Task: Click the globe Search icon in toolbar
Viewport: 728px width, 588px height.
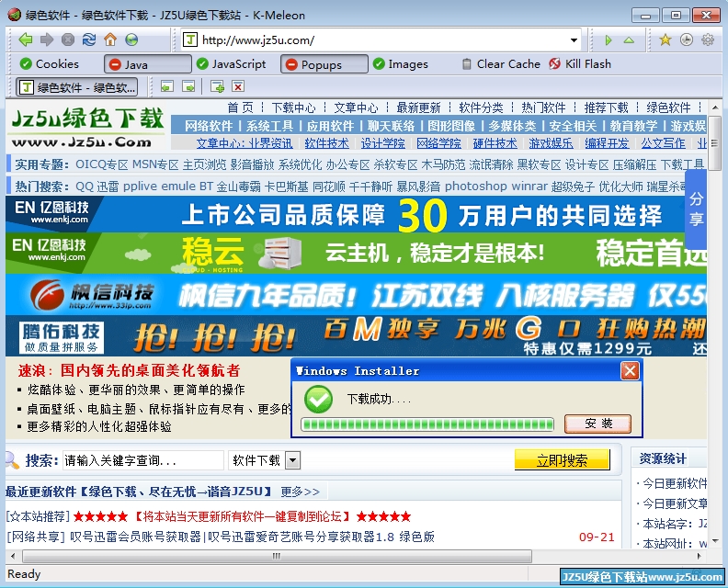Action: coord(131,40)
